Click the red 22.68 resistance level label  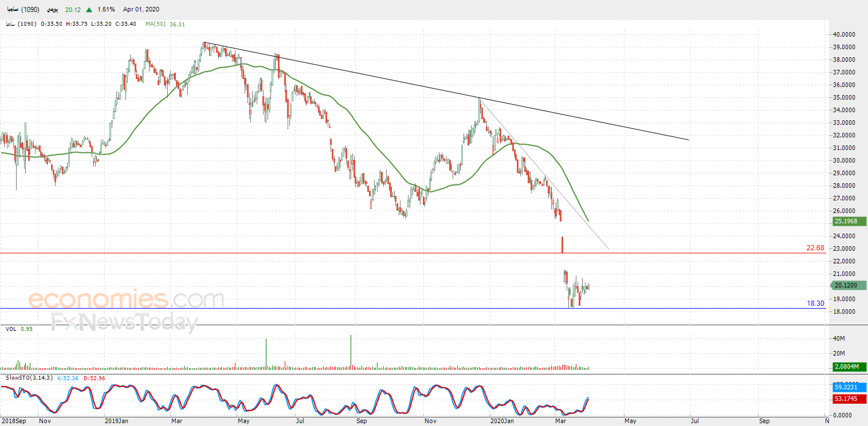coord(815,248)
